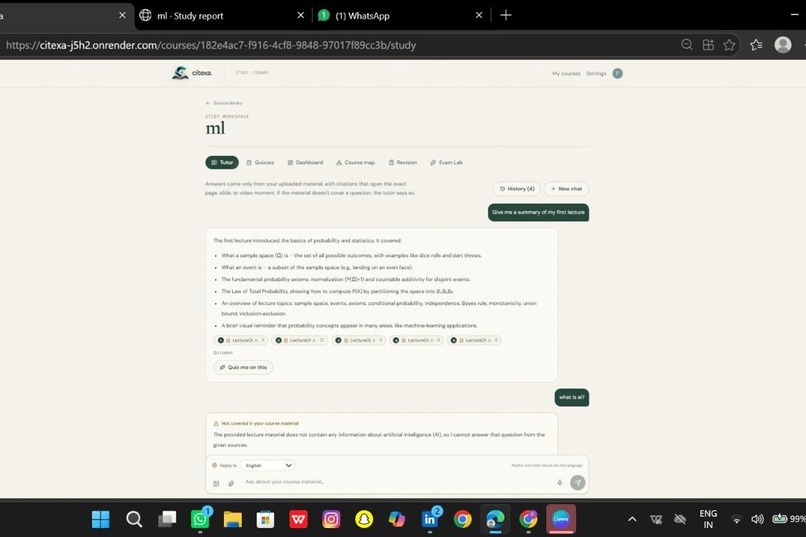Click the volume icon in system tray
The height and width of the screenshot is (537, 806).
click(x=757, y=520)
